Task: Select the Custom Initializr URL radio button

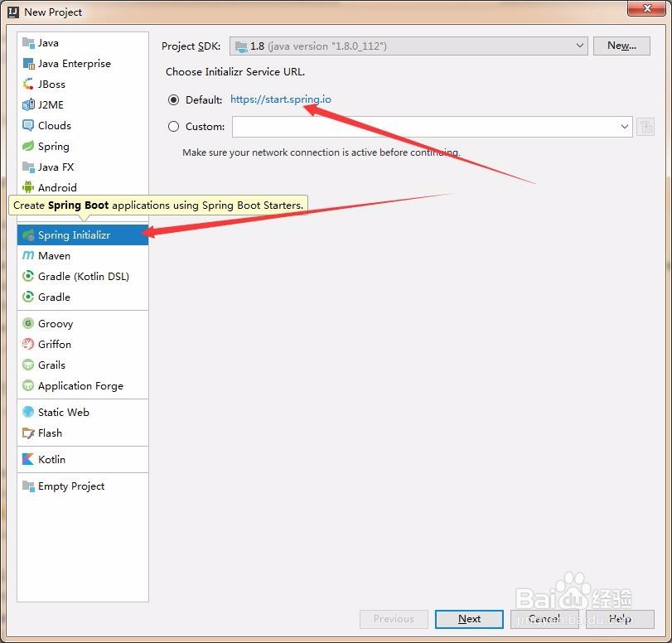Action: pos(173,127)
